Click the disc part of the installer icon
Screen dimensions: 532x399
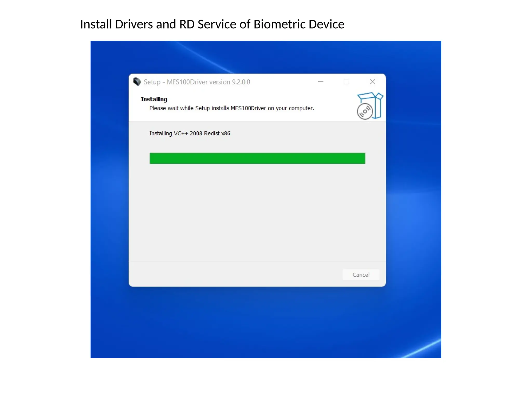click(x=365, y=111)
